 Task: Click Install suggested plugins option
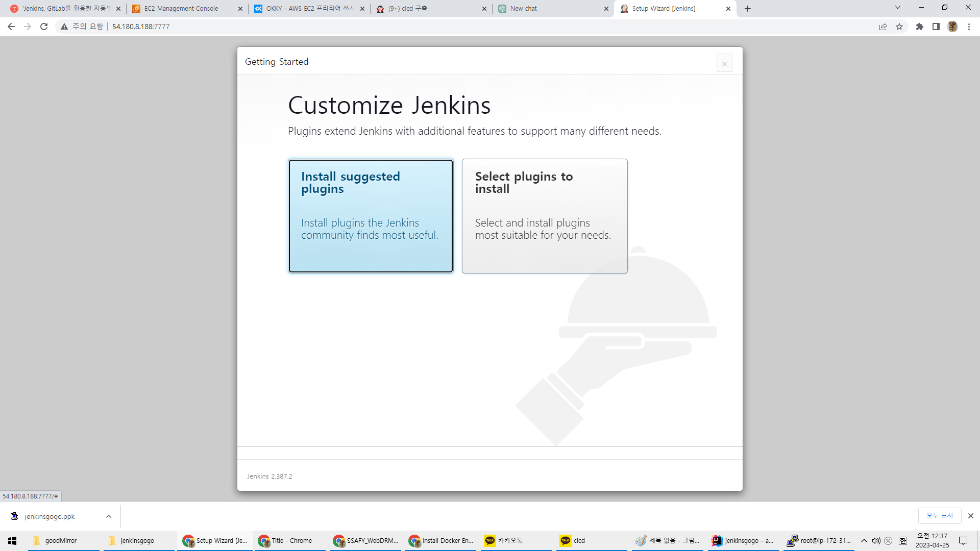point(371,216)
